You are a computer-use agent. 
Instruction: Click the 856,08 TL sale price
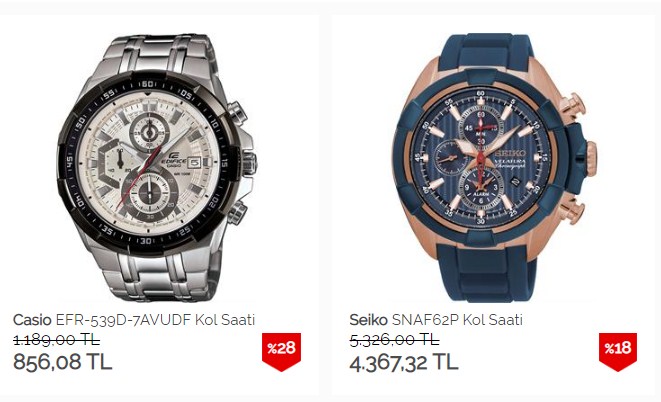pos(62,362)
